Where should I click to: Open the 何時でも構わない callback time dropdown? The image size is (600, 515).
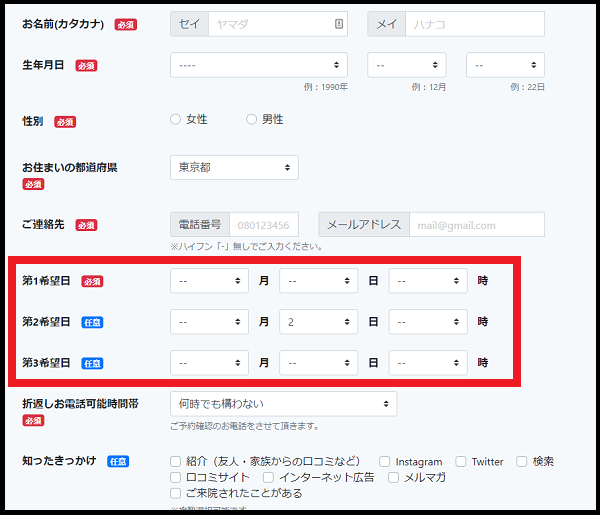click(x=284, y=404)
